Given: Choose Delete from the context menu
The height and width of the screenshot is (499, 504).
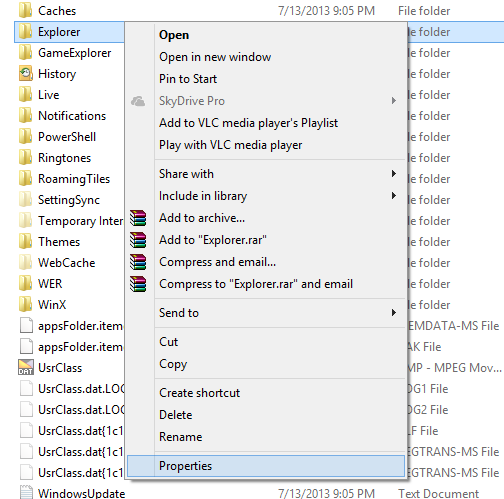Looking at the screenshot, I should 266,415.
